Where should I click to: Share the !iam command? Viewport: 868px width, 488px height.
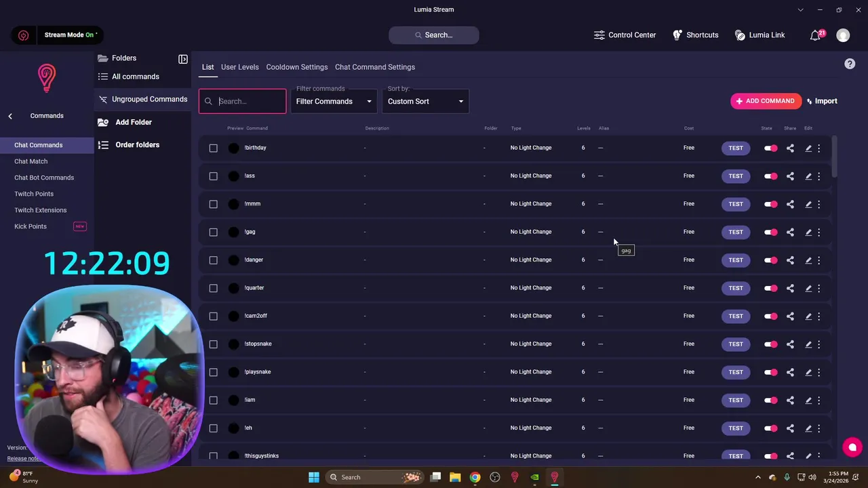[x=790, y=400]
